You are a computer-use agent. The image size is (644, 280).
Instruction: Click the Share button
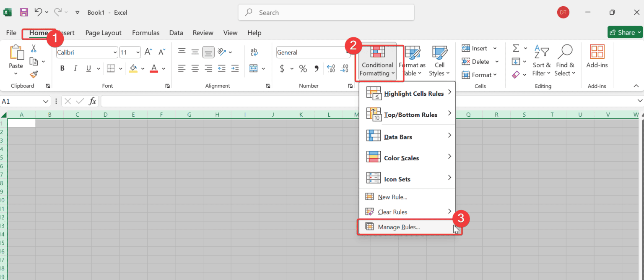(x=625, y=32)
